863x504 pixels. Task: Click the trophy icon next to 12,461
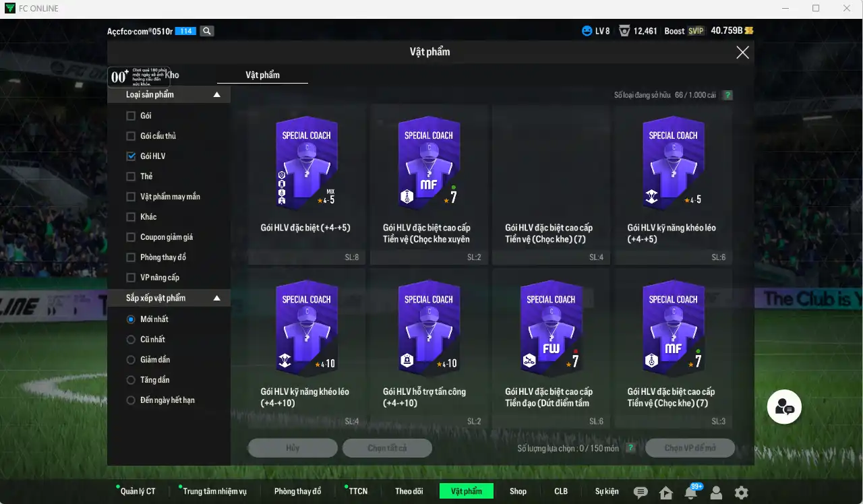[x=624, y=31]
